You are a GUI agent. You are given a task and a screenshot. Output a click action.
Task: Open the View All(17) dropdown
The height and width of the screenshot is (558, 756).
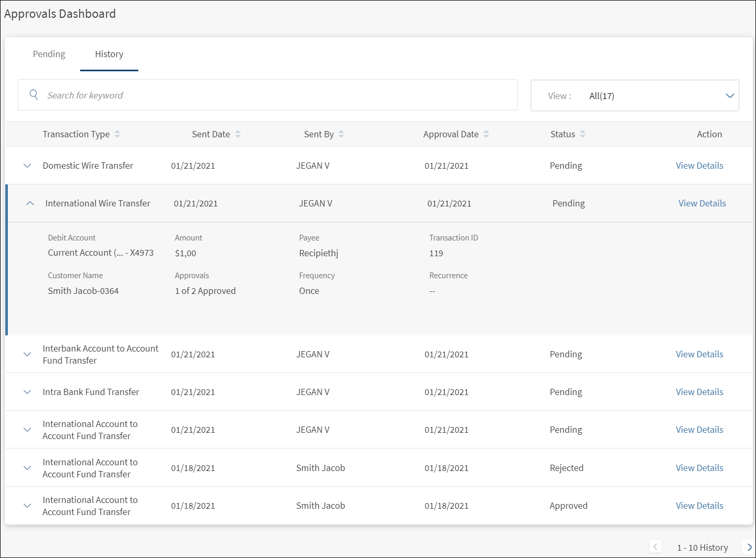(635, 95)
